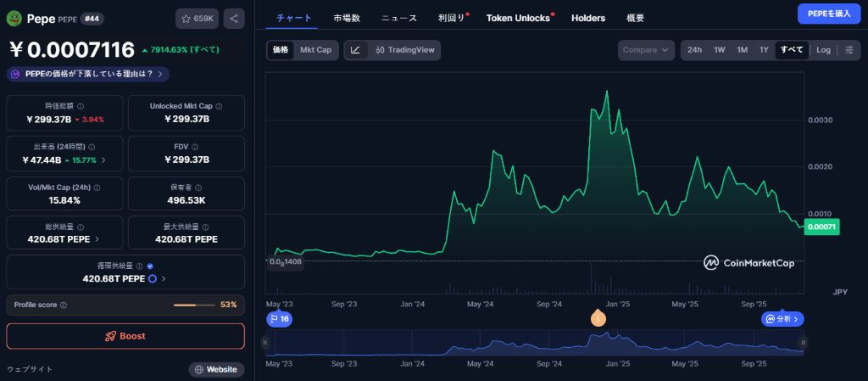Toggle Log scale on chart
Image resolution: width=868 pixels, height=381 pixels.
[x=823, y=50]
